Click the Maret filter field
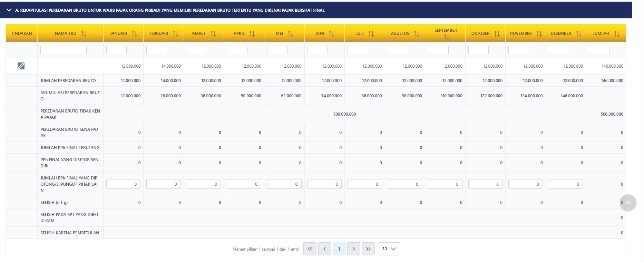Screen dimensions: 644x263 pyautogui.click(x=197, y=50)
